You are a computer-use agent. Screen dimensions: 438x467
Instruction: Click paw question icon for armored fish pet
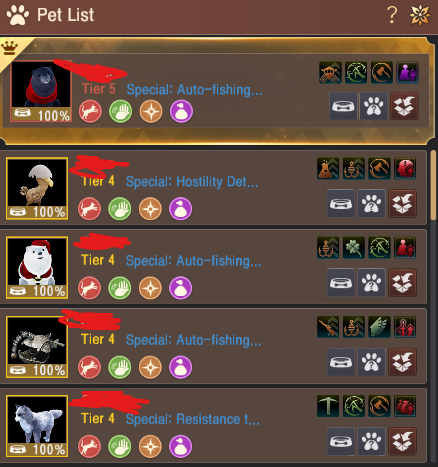click(371, 362)
